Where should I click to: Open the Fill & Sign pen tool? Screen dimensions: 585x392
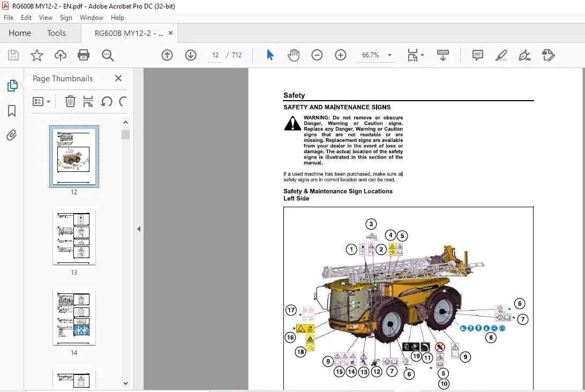pos(524,55)
